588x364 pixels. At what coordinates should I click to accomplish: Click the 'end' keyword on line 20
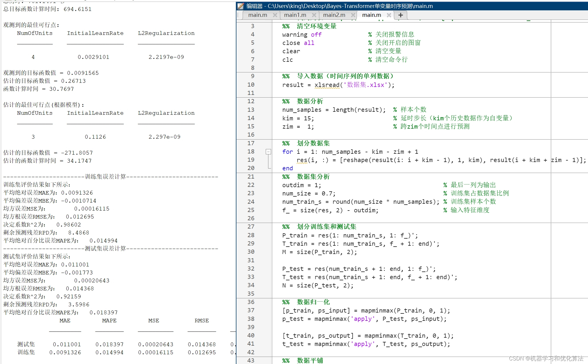pos(288,169)
